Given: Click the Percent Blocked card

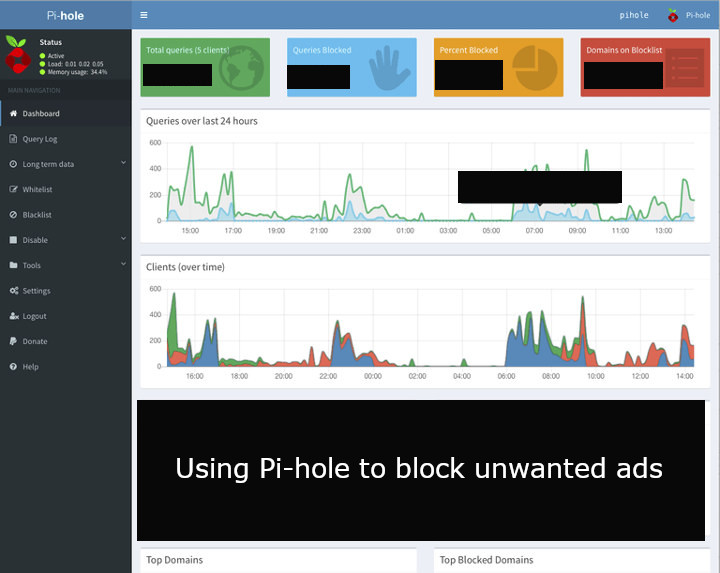Looking at the screenshot, I should 499,67.
